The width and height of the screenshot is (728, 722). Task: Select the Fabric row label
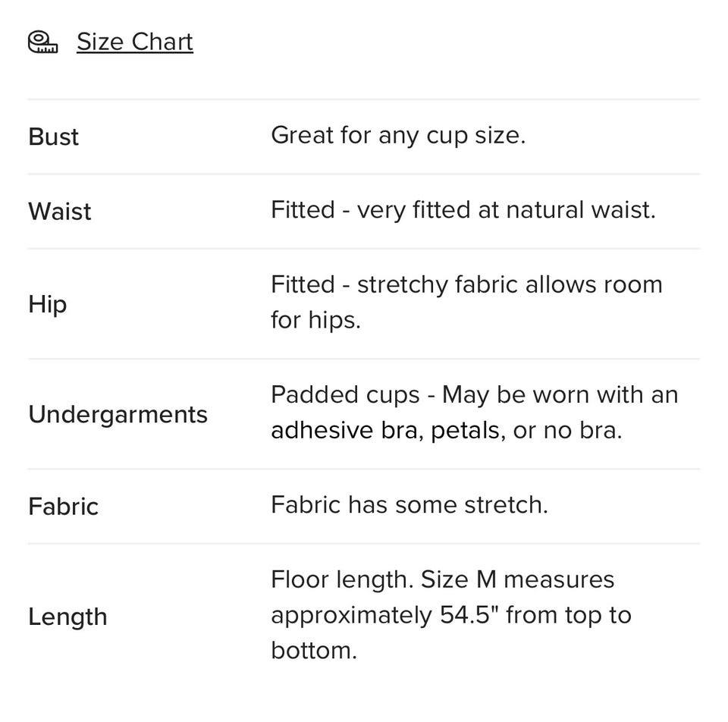coord(63,506)
